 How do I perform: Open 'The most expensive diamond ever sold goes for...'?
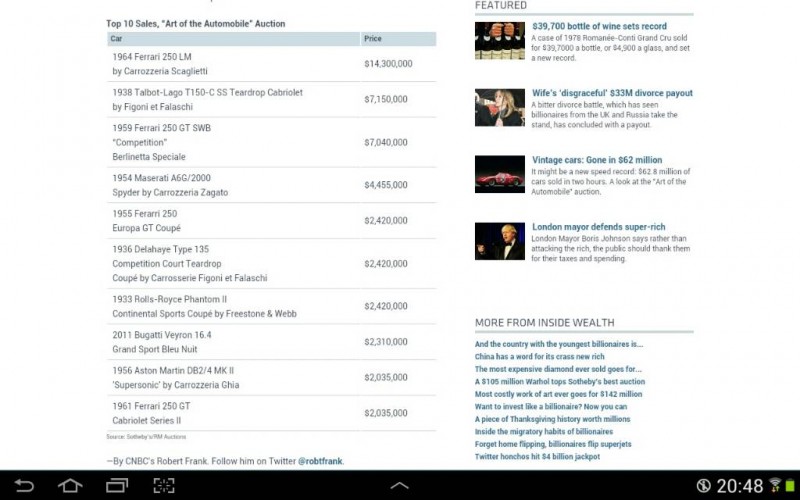[x=558, y=369]
